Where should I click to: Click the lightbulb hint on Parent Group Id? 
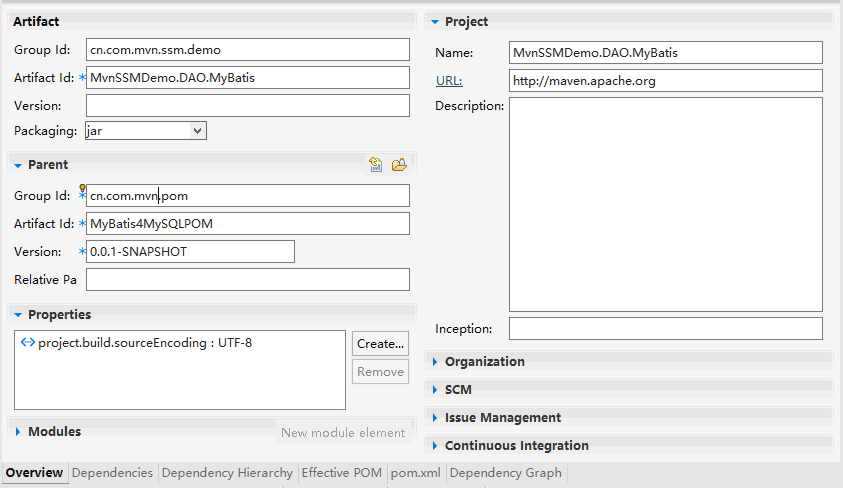[82, 188]
